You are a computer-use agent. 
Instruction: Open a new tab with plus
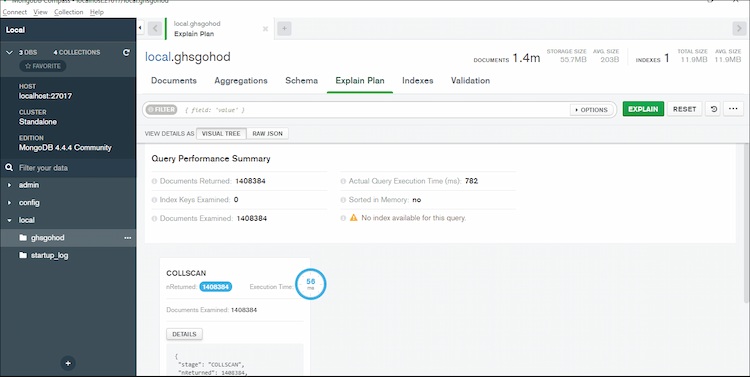284,29
